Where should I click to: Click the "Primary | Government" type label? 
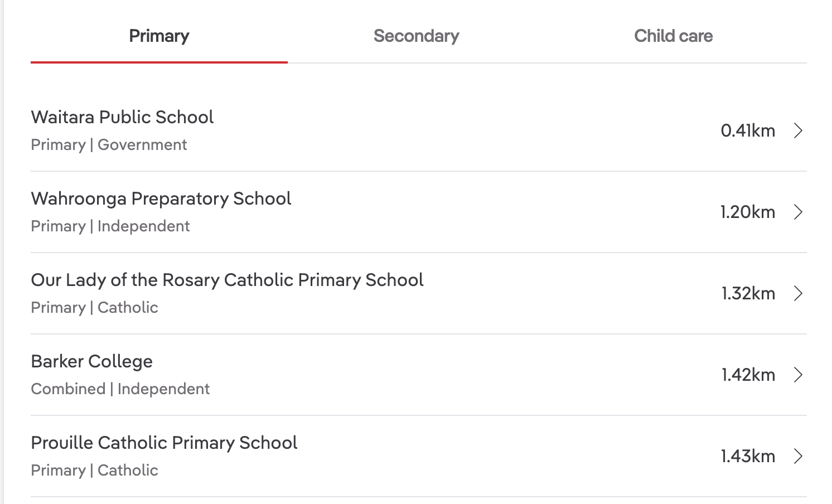pos(109,145)
